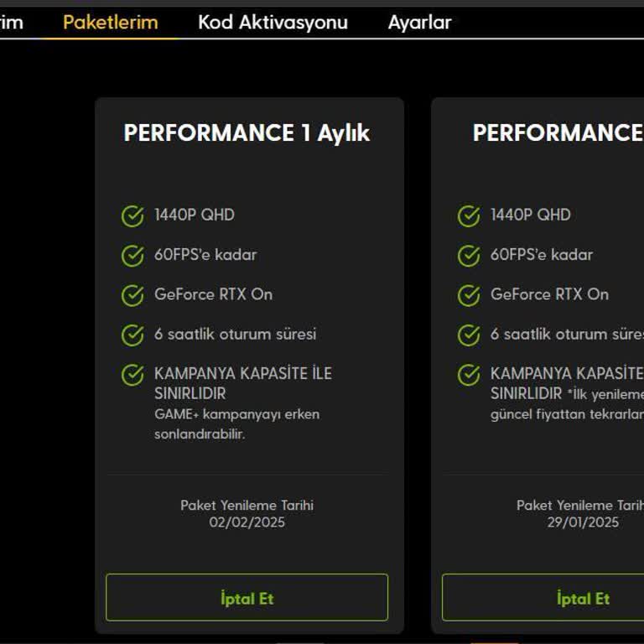Click the GeForce RTX On checkmark in first card
Image resolution: width=644 pixels, height=644 pixels.
pyautogui.click(x=132, y=295)
